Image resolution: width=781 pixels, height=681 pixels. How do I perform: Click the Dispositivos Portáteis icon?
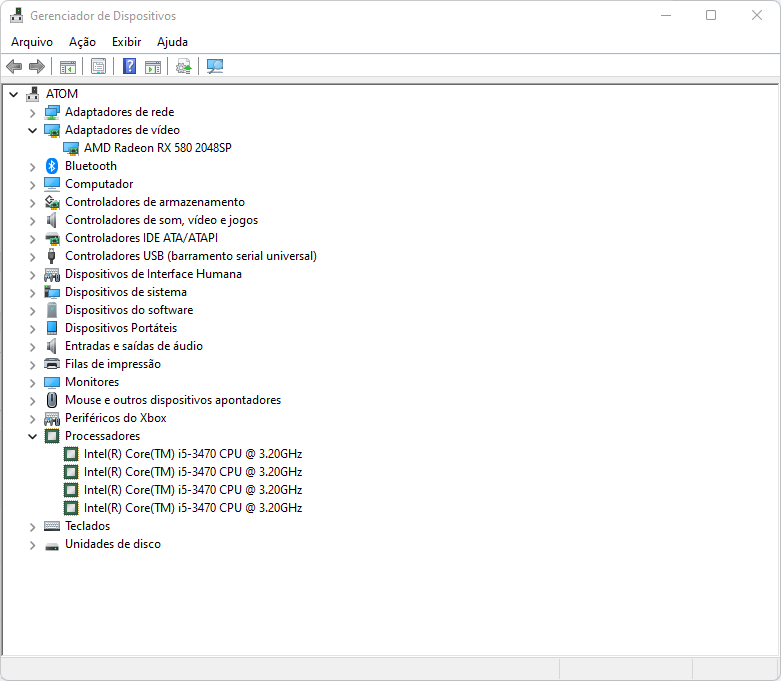tap(52, 328)
